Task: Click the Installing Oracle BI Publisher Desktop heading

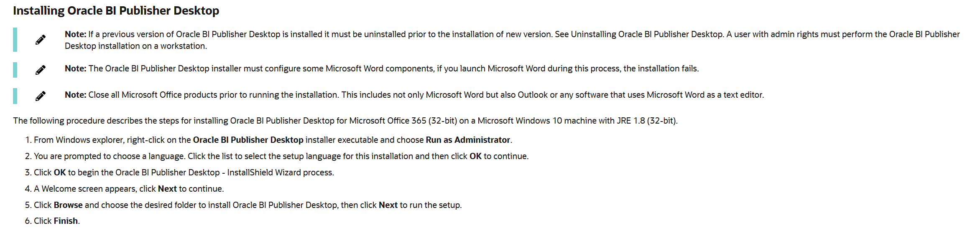Action: pos(116,11)
